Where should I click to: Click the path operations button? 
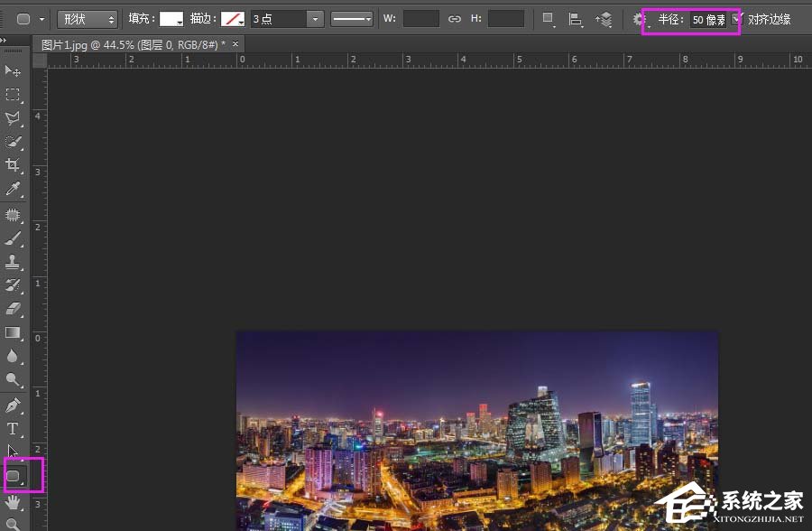tap(549, 19)
